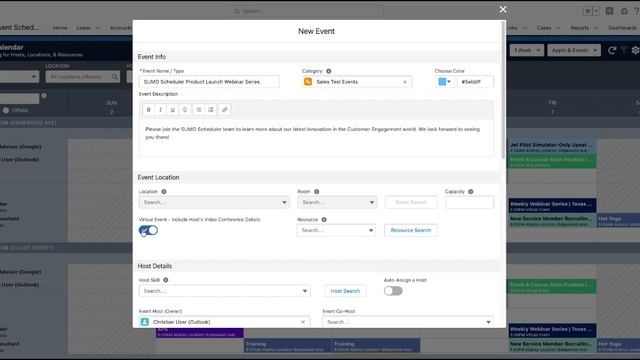Open Home tab in navigation
This screenshot has width=640, height=360.
pos(60,28)
